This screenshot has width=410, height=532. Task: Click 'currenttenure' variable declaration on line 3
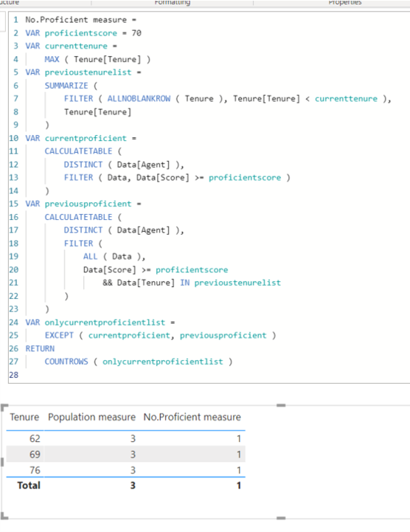pos(76,46)
